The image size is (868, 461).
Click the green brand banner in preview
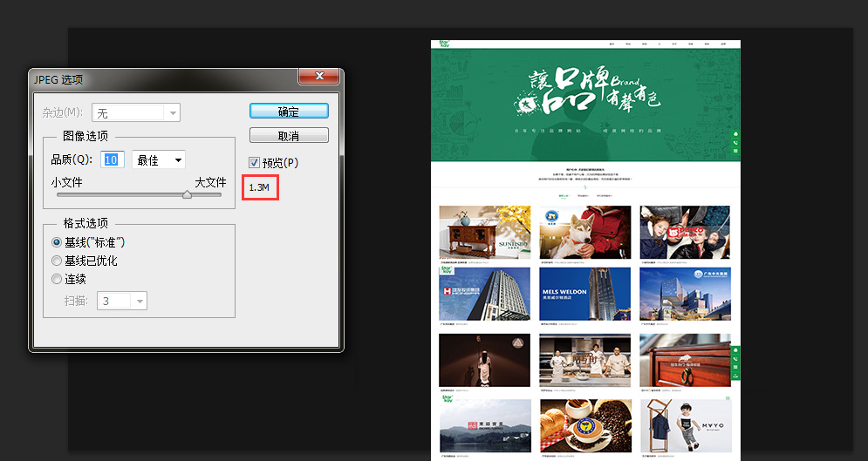click(x=585, y=104)
